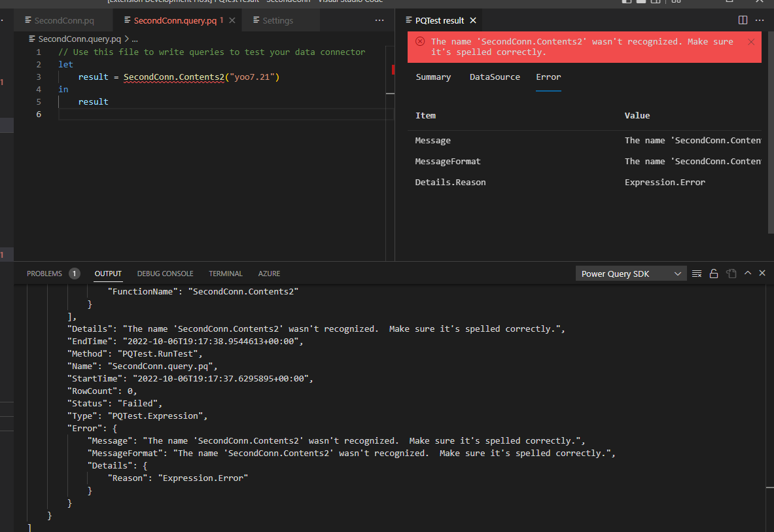
Task: Open the PROBLEMS panel tab
Action: click(44, 274)
